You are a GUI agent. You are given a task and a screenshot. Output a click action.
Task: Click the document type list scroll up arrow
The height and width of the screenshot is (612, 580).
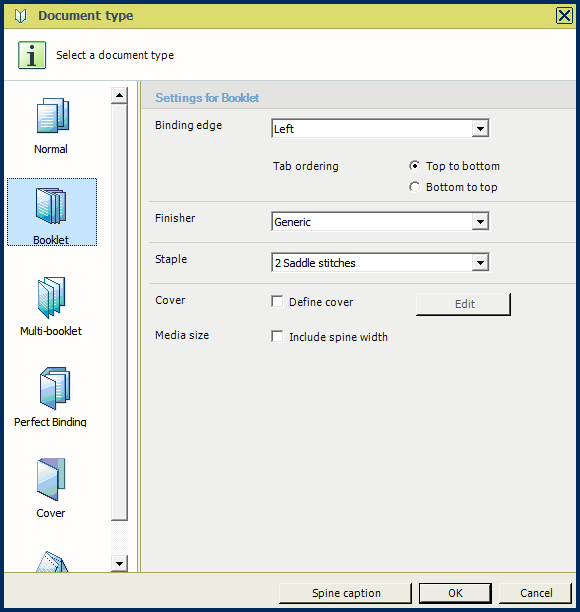tap(119, 95)
